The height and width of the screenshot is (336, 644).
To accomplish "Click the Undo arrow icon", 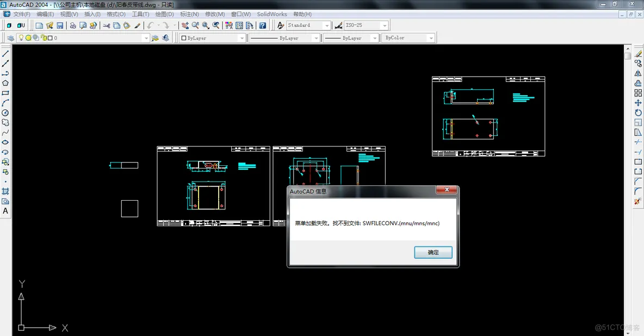I will click(x=150, y=26).
